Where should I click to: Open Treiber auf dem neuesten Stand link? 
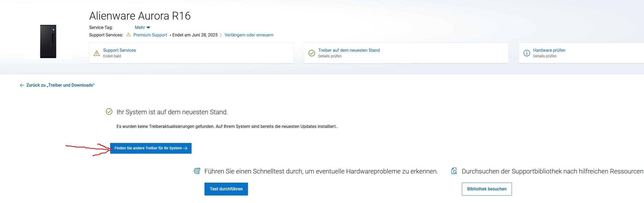pos(349,50)
